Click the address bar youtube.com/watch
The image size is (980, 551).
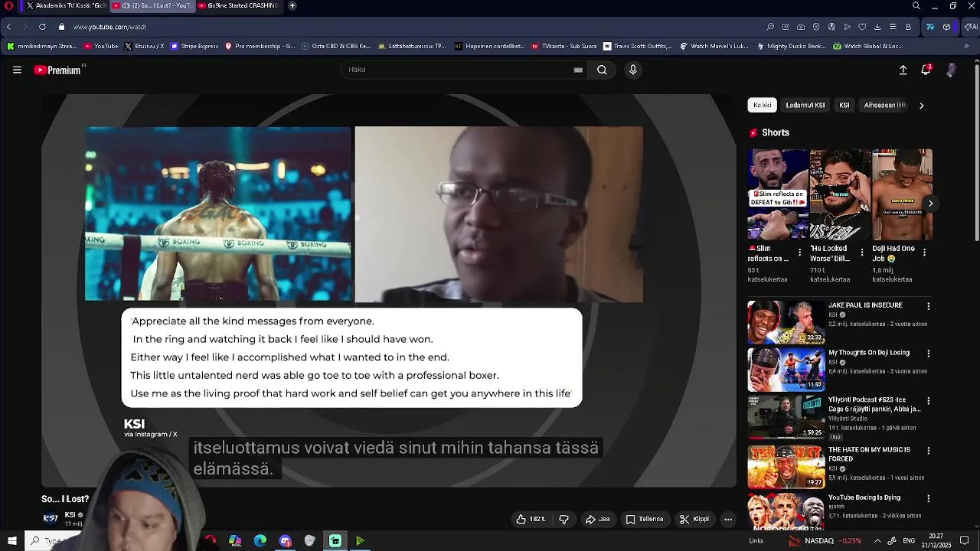[x=110, y=27]
